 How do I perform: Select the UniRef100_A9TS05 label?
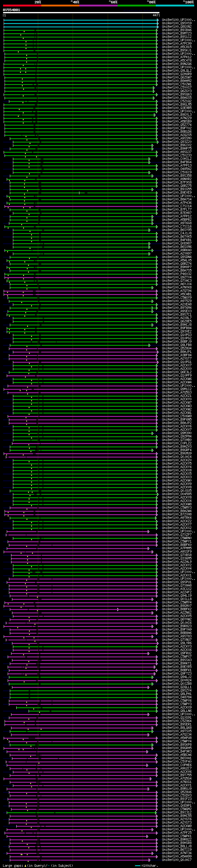click(x=177, y=731)
